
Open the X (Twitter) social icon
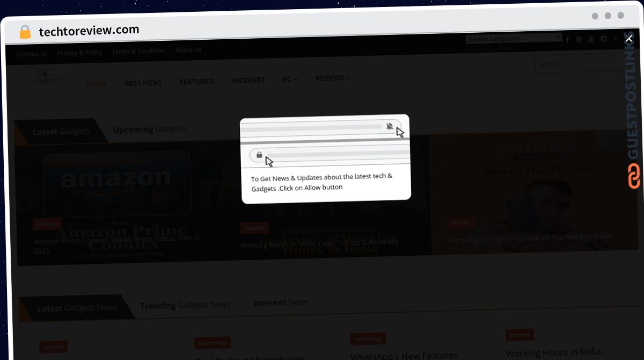click(616, 38)
